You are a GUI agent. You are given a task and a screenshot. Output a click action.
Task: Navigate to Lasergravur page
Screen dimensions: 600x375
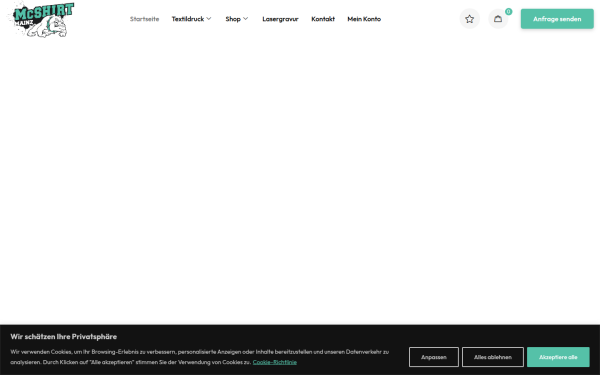280,19
